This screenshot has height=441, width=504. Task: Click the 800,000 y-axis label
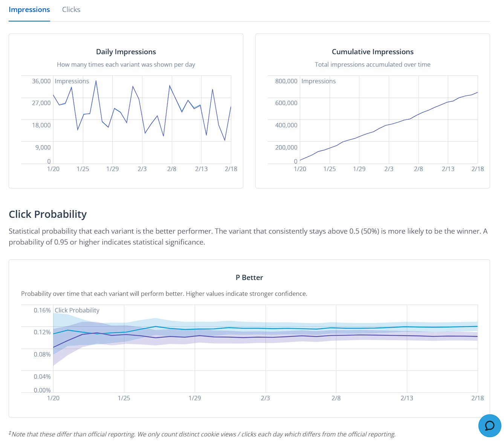(x=286, y=81)
